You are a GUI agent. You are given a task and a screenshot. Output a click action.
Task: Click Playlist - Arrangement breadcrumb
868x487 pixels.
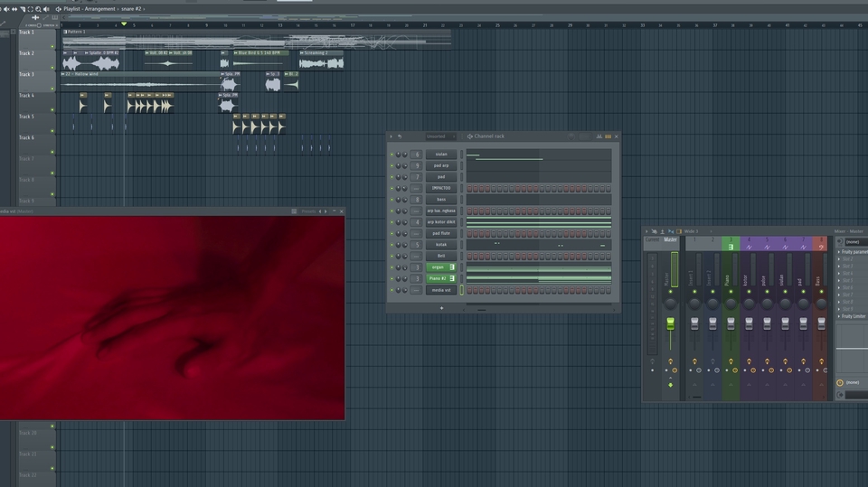point(90,9)
